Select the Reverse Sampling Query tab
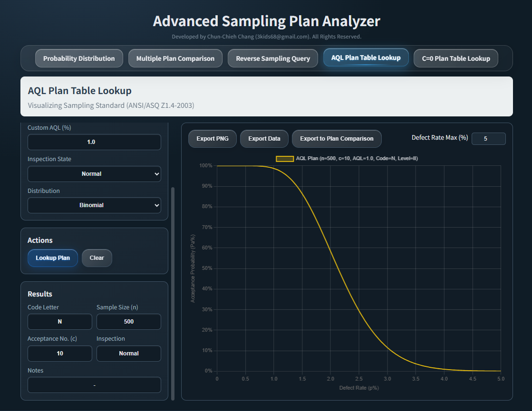Screen dimensions: 532x411 (272, 58)
